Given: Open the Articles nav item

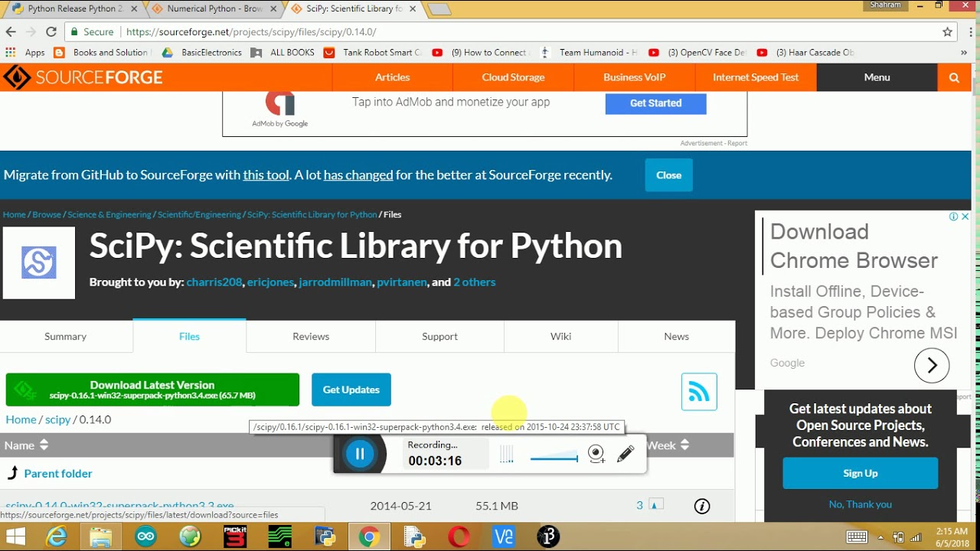Looking at the screenshot, I should tap(393, 77).
